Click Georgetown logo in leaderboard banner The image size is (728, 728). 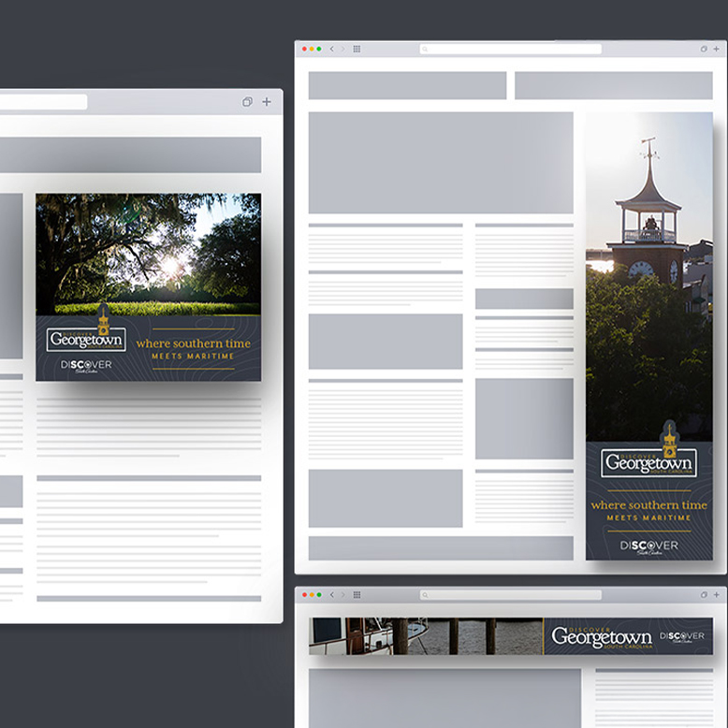[x=602, y=637]
